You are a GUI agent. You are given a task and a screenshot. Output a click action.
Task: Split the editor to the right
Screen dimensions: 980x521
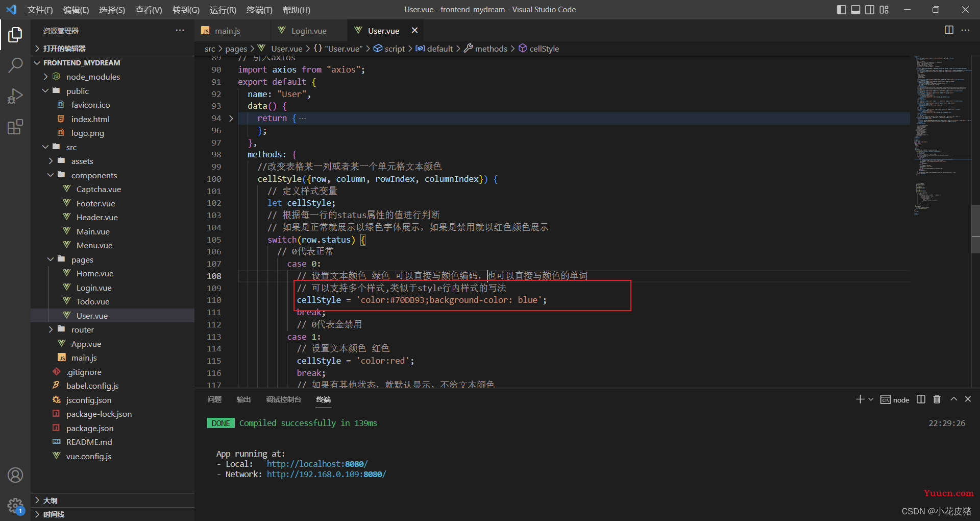click(949, 30)
